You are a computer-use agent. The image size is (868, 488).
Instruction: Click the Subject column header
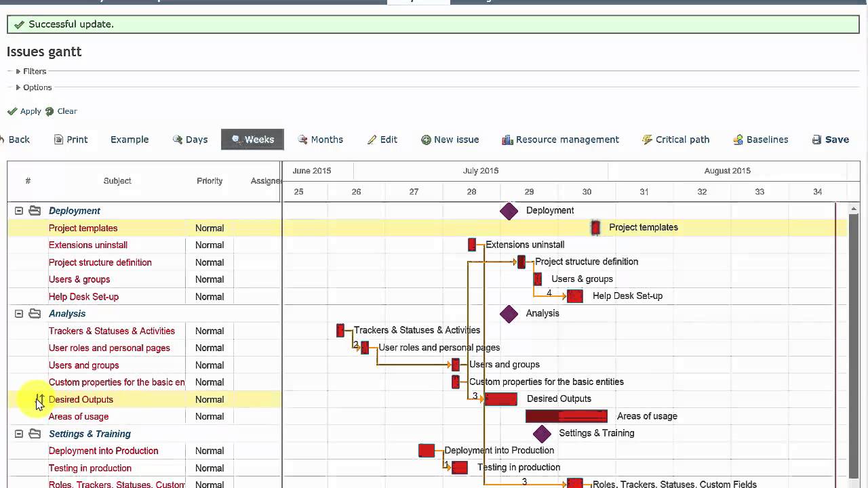coord(117,181)
